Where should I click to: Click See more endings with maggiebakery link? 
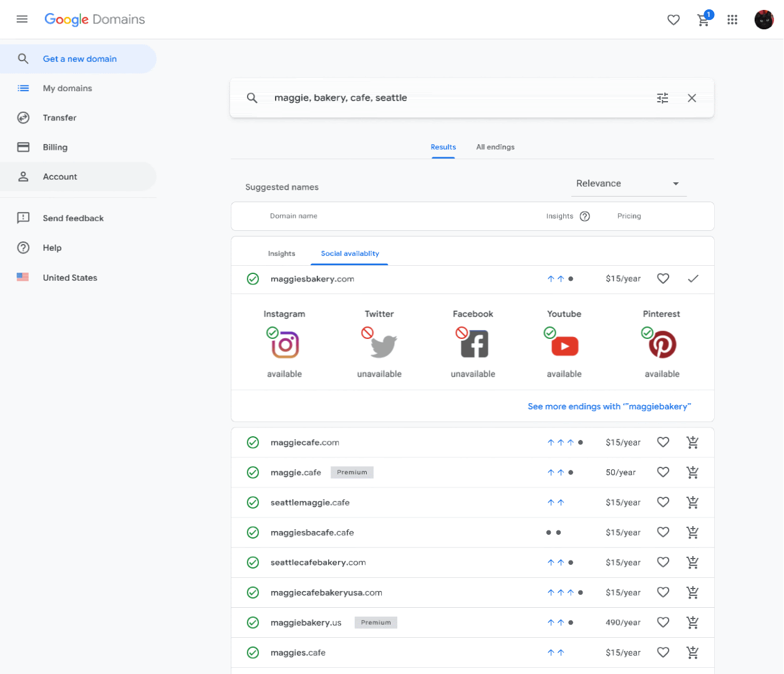pos(609,406)
